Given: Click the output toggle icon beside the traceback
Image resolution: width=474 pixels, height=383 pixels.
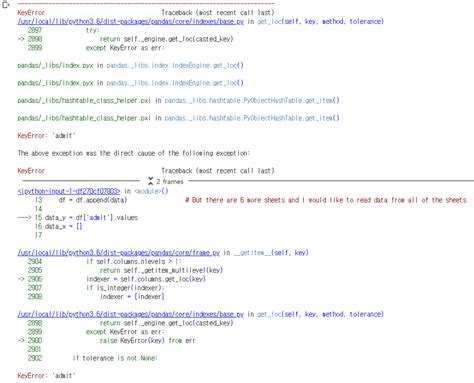Looking at the screenshot, I should [5, 5].
